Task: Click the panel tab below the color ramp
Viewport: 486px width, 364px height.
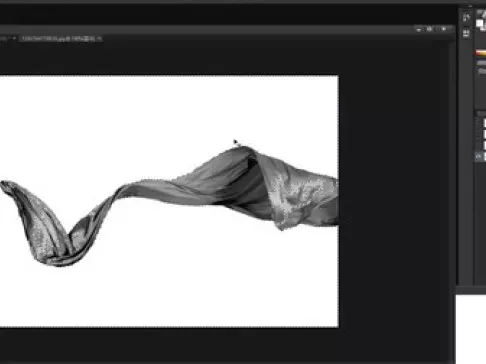Action: pos(481,63)
